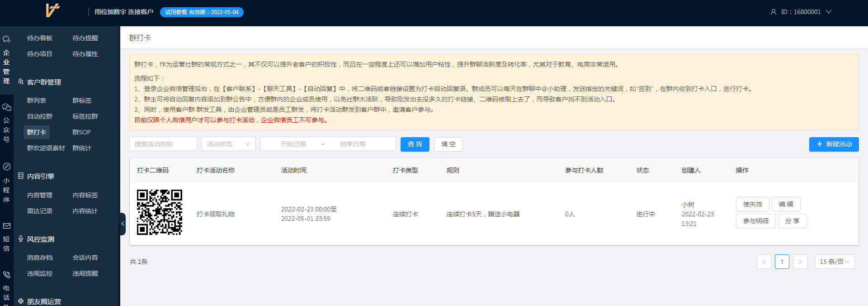Click the 客户群管理 group icon
The height and width of the screenshot is (306, 868).
pos(21,82)
